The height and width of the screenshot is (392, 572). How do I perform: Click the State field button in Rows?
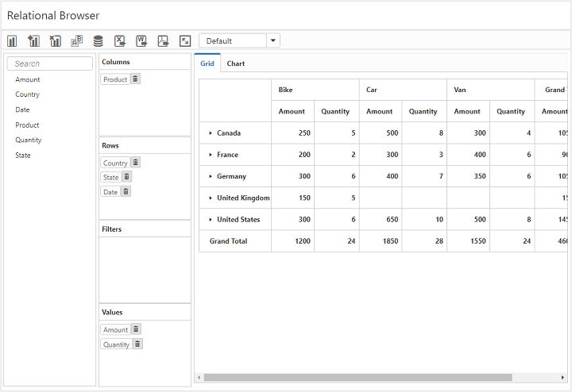click(x=110, y=178)
